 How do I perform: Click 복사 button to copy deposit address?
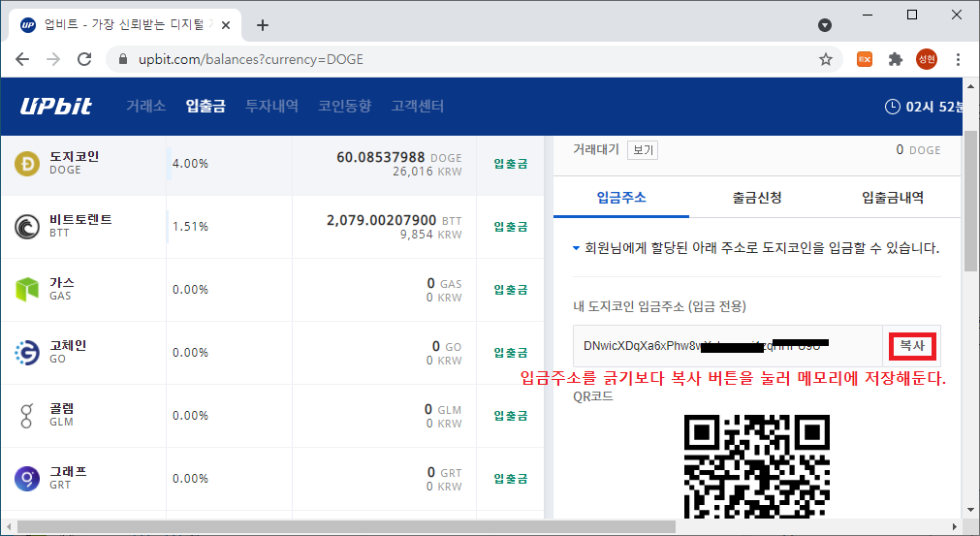[x=912, y=346]
